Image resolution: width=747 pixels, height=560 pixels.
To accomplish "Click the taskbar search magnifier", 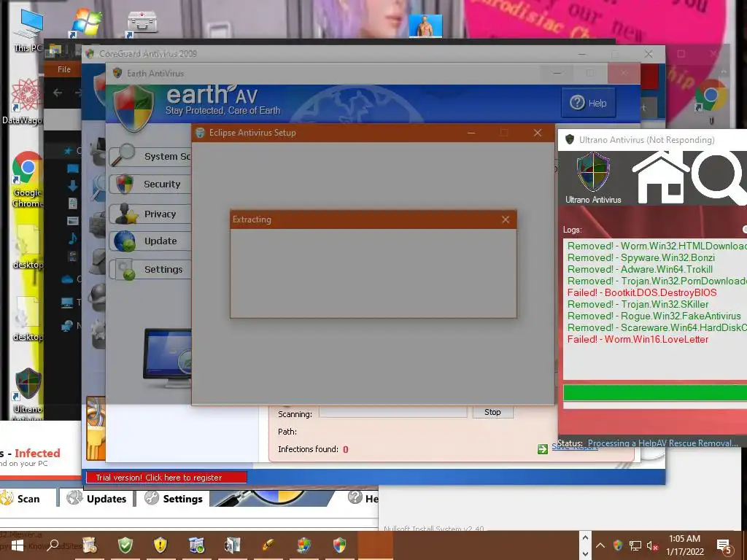I will pos(53,545).
